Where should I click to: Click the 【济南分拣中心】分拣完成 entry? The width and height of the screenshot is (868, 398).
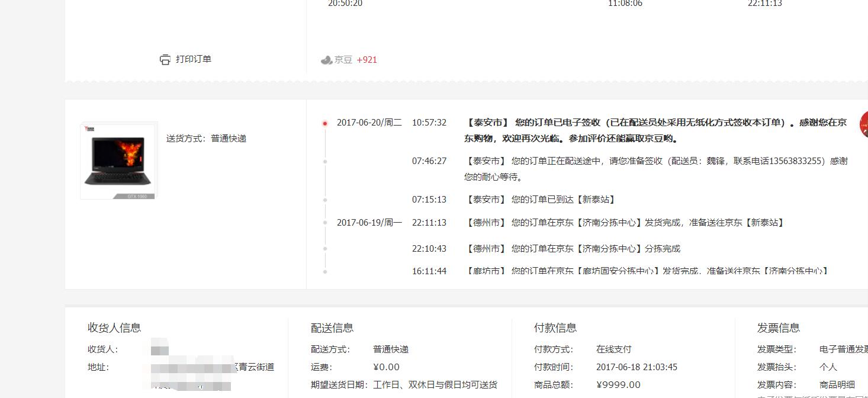tap(573, 249)
